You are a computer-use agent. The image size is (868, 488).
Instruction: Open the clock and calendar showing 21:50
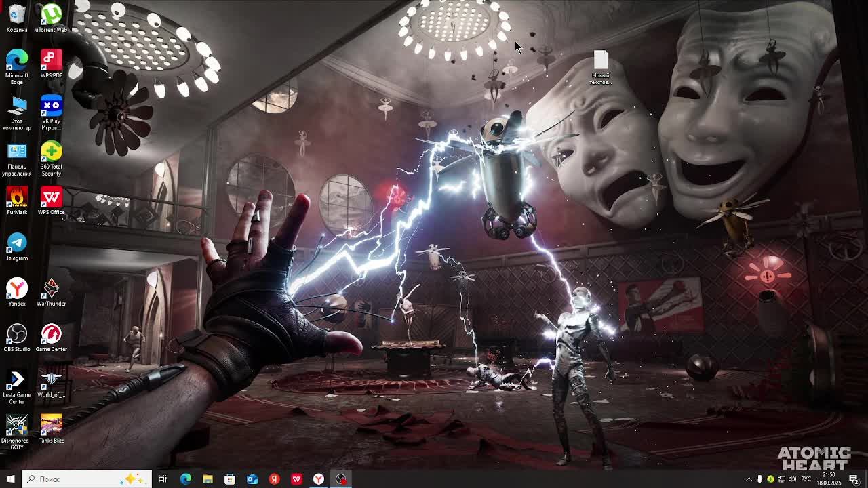tap(829, 479)
